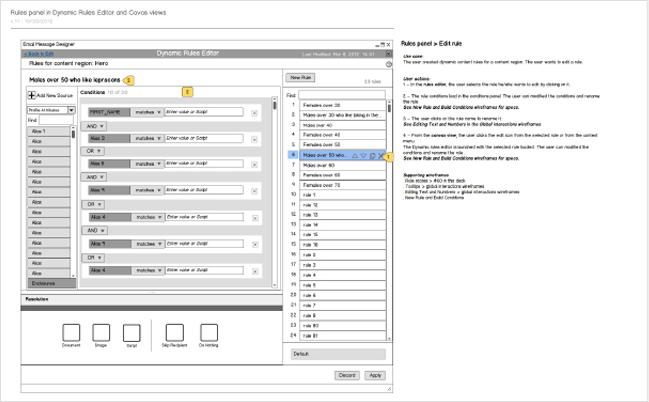Click the Add New Source plus icon
Screen dimensions: 649x402
(31, 95)
